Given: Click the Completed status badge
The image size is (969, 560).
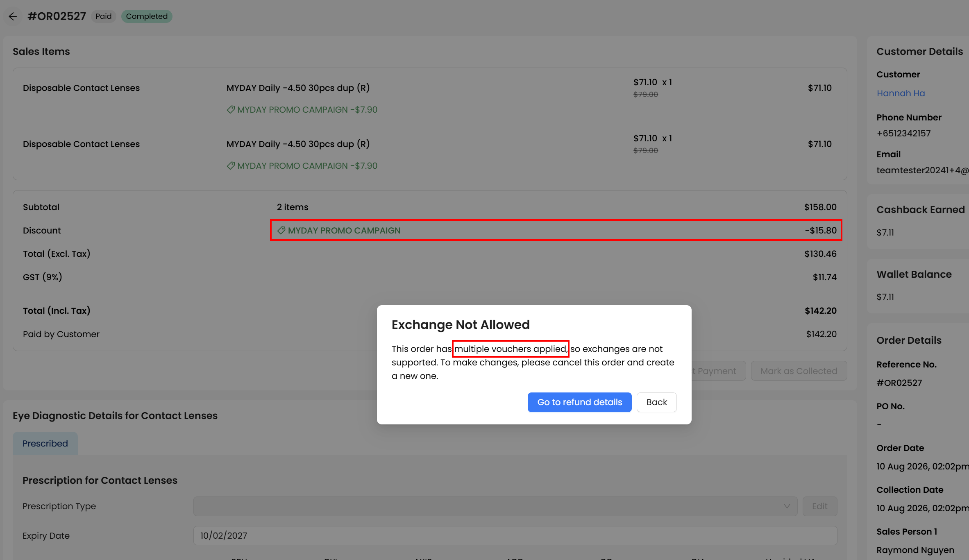Looking at the screenshot, I should 147,16.
